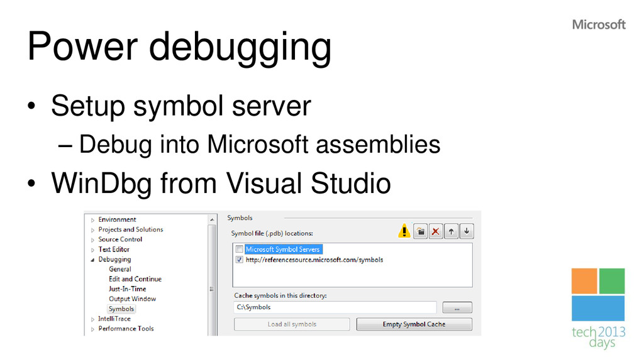Click the yellow warning icon in Symbols

[x=404, y=231]
